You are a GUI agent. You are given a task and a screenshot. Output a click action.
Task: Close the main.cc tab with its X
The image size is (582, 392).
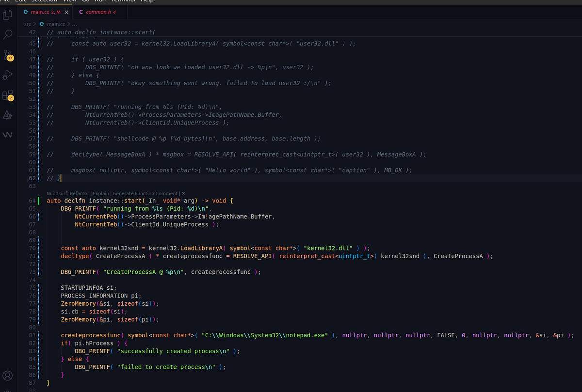click(66, 12)
